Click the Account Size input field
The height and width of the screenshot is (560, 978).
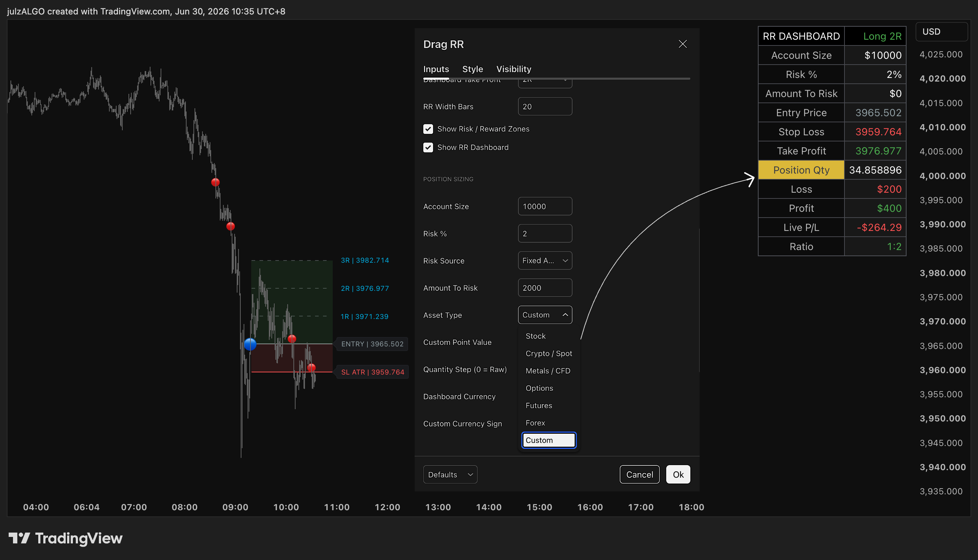click(x=545, y=206)
